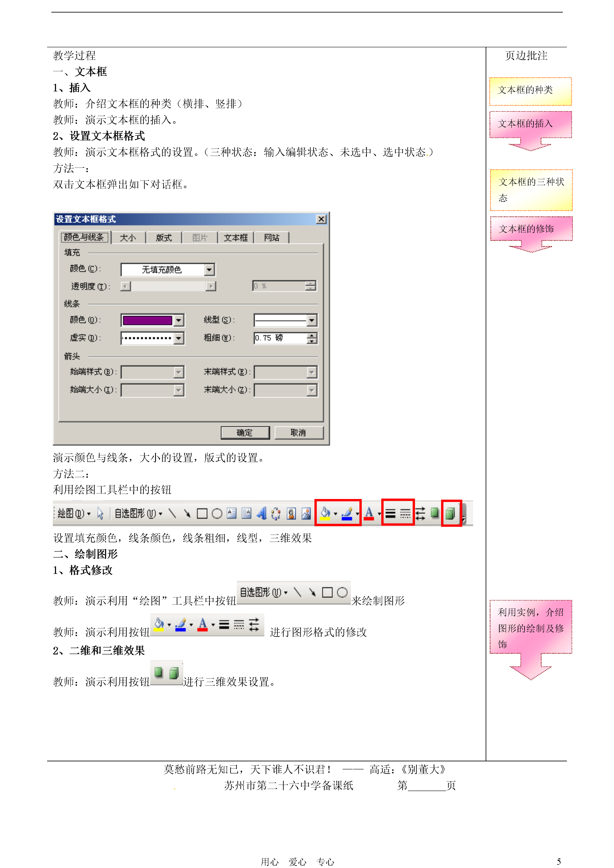Click the heading 二、绘制图形
Viewport: 614px width, 868px height.
click(x=86, y=554)
